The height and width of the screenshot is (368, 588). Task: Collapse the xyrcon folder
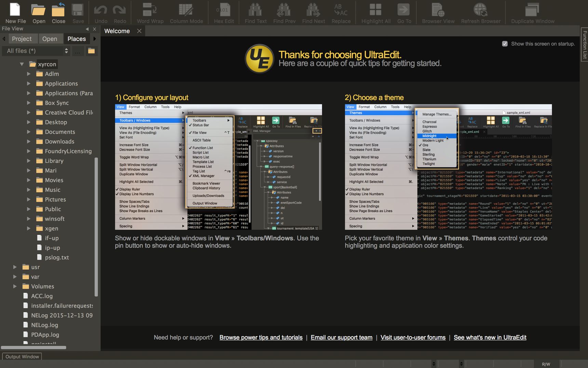pos(22,64)
